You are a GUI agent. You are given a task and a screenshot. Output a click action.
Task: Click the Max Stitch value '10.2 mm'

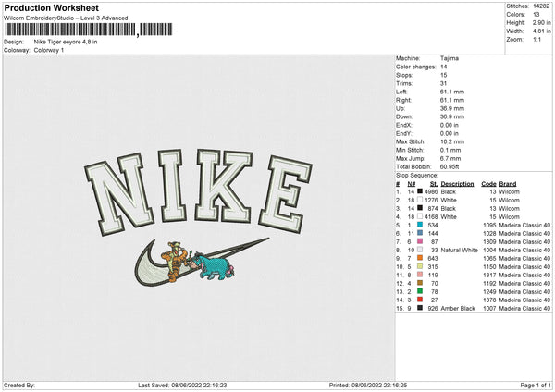450,141
